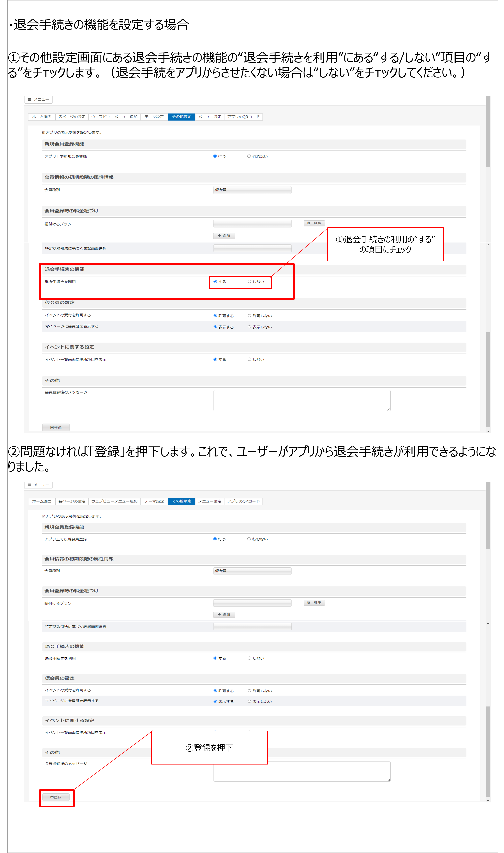504x853 pixels.
Task: Click the plus 追加 button in upper screenshot
Action: tap(224, 236)
